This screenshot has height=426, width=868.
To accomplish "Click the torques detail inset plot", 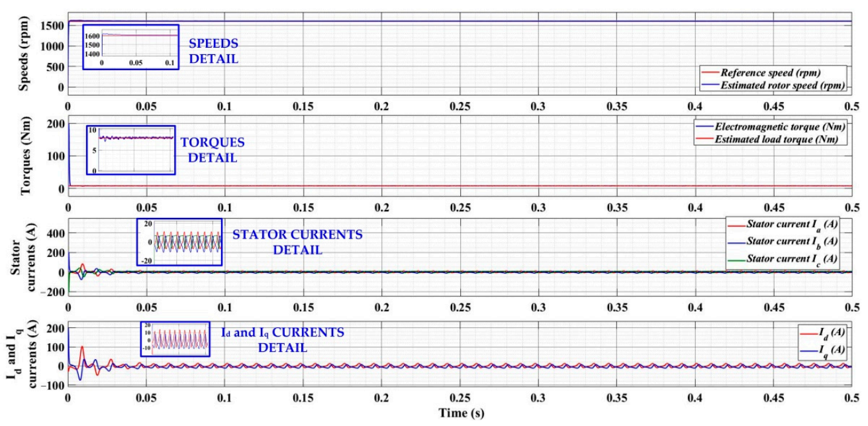I will pyautogui.click(x=131, y=150).
